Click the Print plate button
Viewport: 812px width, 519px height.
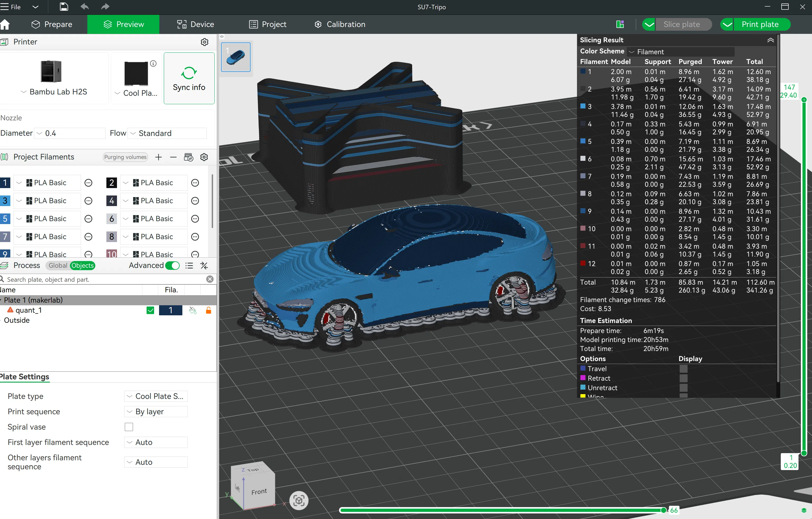760,24
